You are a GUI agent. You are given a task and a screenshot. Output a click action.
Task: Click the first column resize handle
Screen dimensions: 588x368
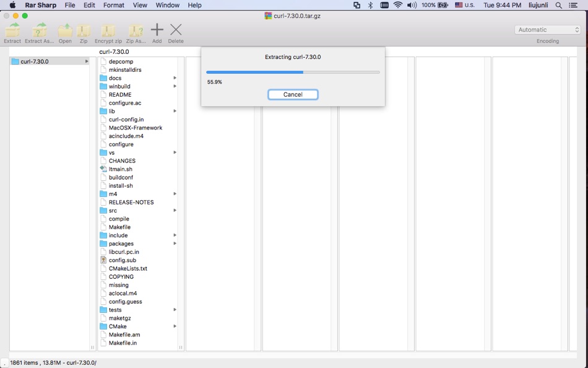pos(93,348)
